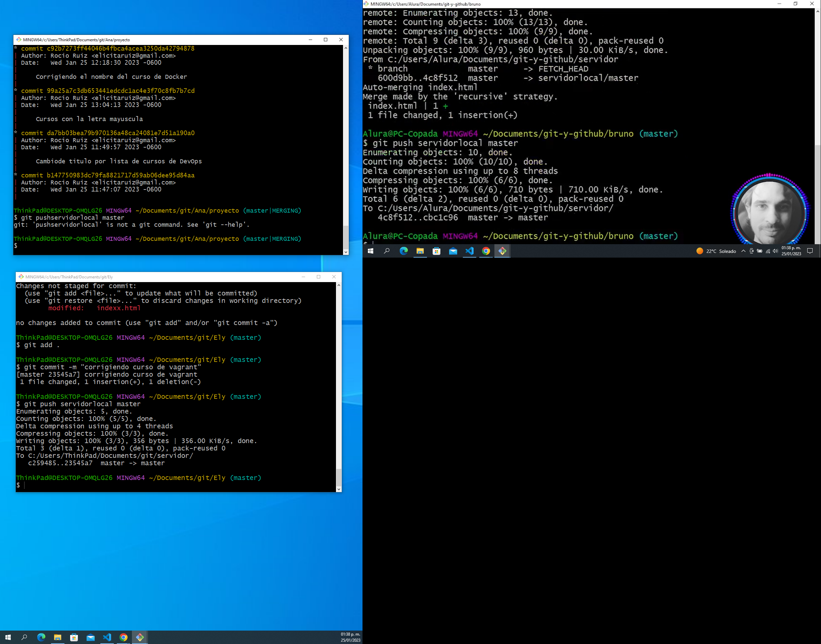Click 'Cambiode titulo por lista de cursos de DevOps'
Viewport: 821px width, 644px height.
119,161
